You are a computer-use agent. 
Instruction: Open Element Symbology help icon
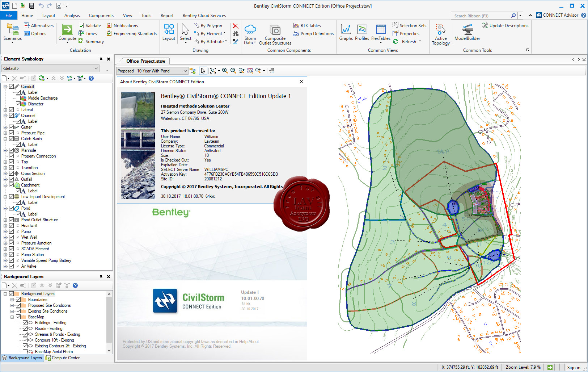[x=91, y=78]
